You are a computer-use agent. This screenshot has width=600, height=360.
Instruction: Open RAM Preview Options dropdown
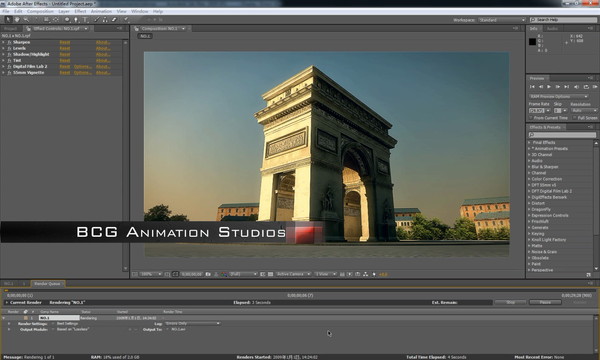tap(559, 96)
